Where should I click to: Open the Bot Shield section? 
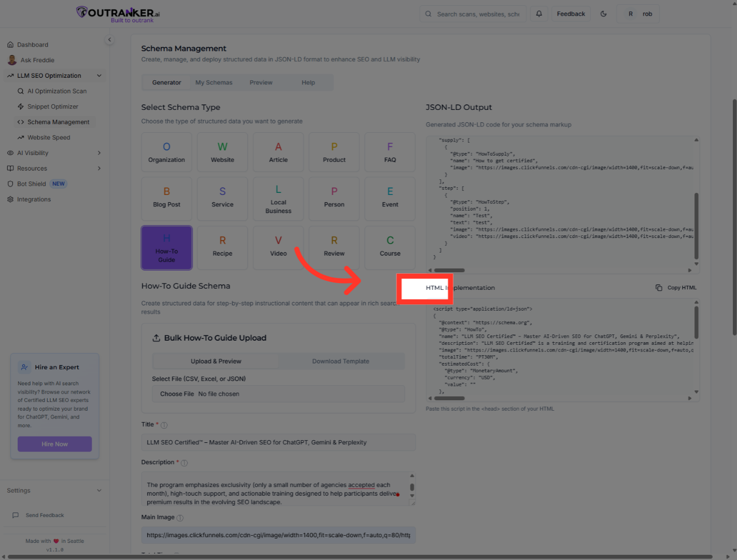[x=31, y=184]
